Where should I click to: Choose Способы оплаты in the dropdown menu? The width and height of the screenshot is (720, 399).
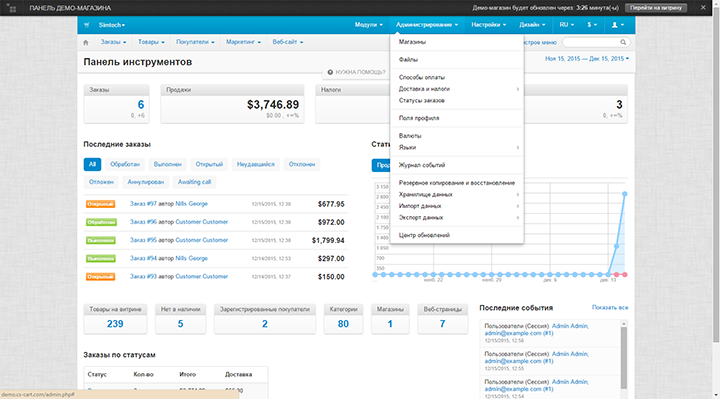coord(422,78)
